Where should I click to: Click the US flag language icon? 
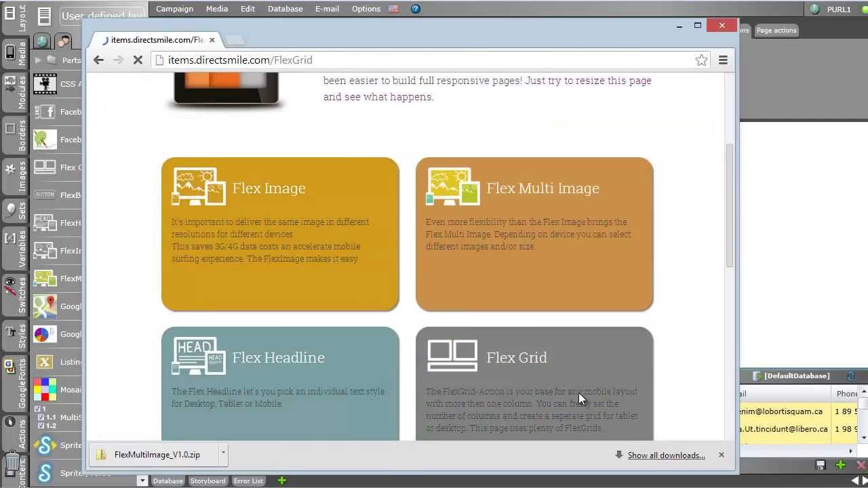point(393,9)
